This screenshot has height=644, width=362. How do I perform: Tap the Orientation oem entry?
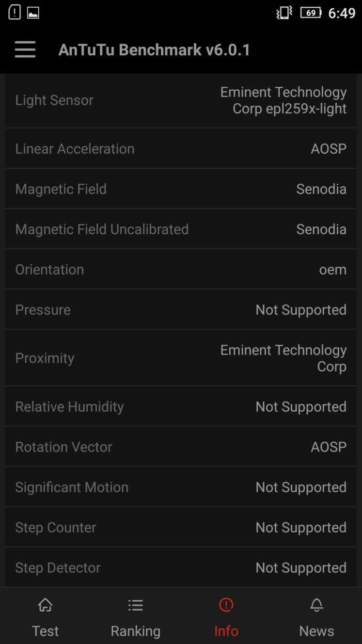(x=181, y=269)
